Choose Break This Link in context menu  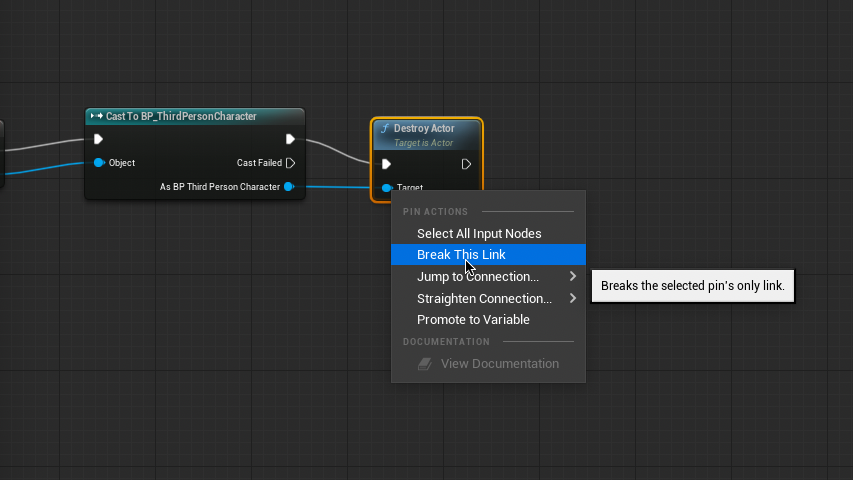461,255
